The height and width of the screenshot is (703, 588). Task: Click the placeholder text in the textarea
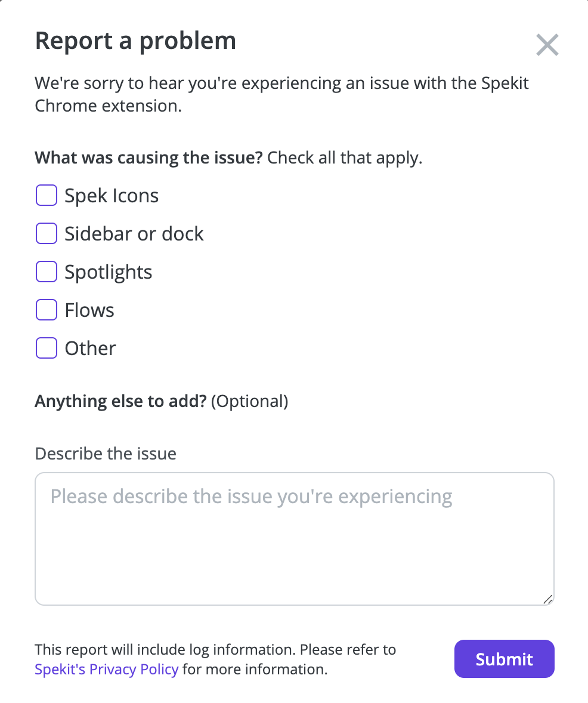pos(250,496)
